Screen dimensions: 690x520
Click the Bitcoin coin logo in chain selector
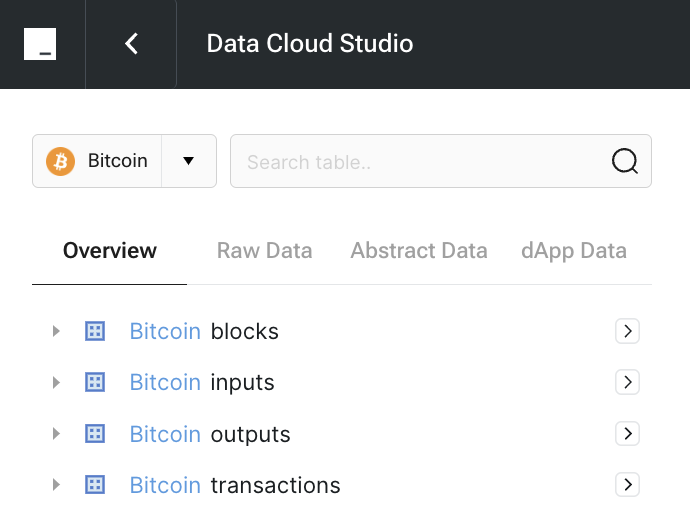tap(60, 161)
